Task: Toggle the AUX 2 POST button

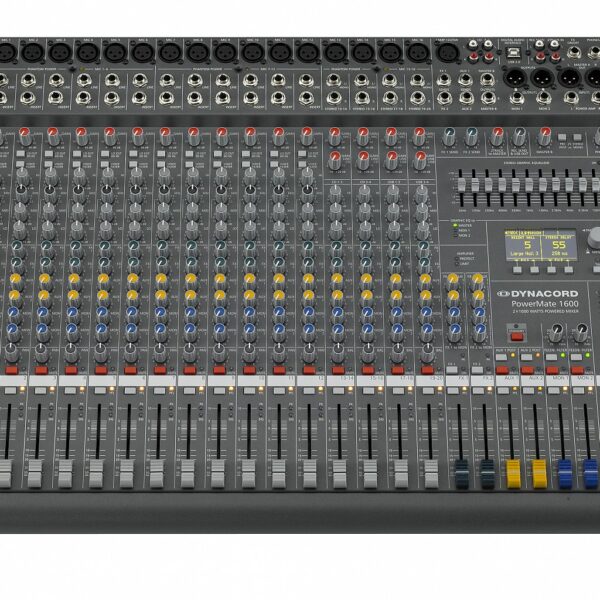Action: [526, 357]
